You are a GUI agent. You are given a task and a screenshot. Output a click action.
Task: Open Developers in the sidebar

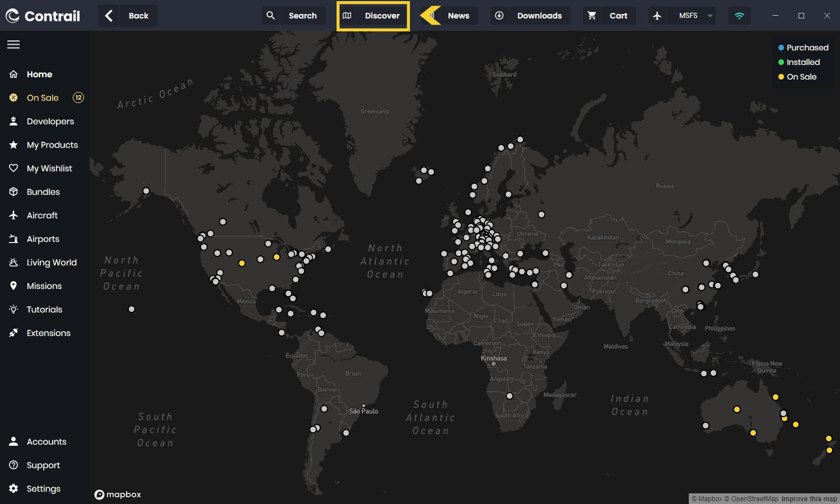point(50,122)
